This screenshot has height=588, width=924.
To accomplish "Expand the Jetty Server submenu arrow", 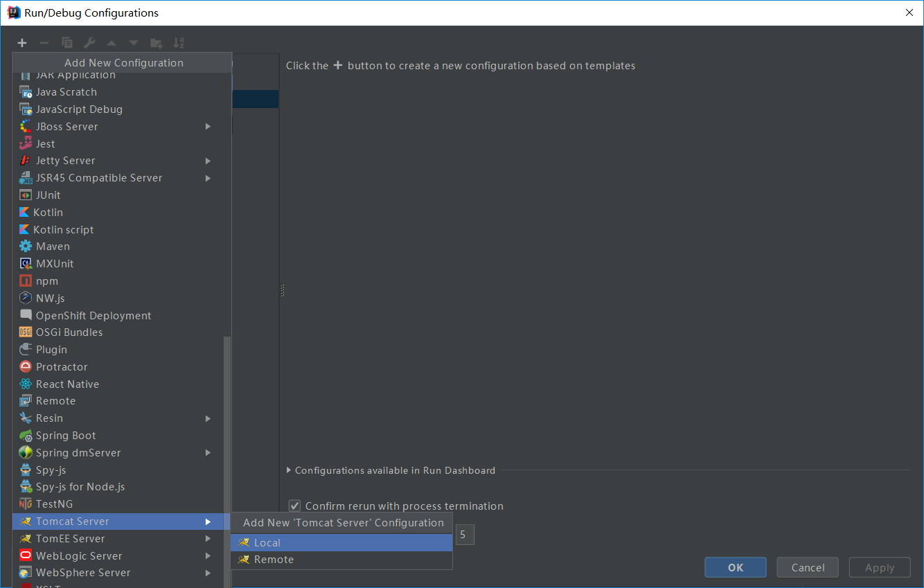I will tap(208, 161).
